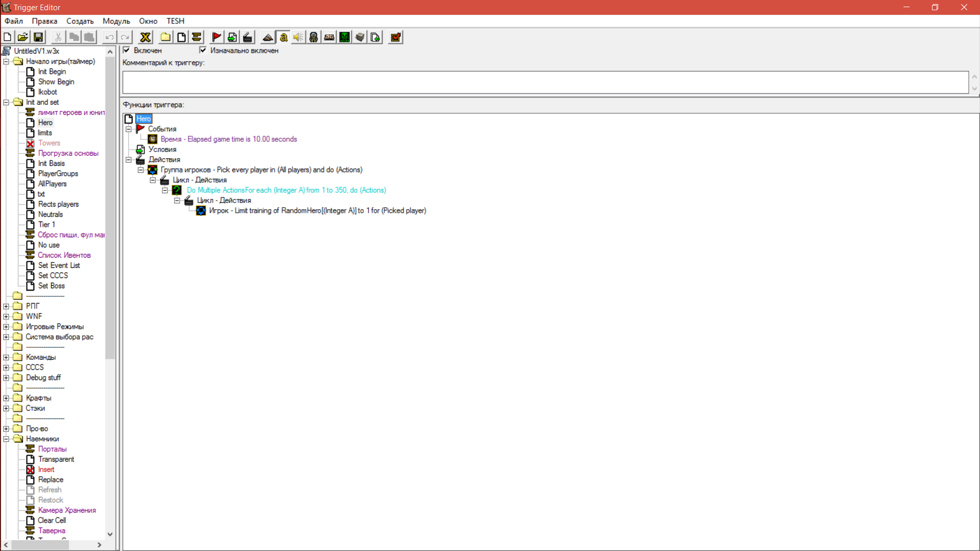Click the Undo arrow icon

point(109,37)
